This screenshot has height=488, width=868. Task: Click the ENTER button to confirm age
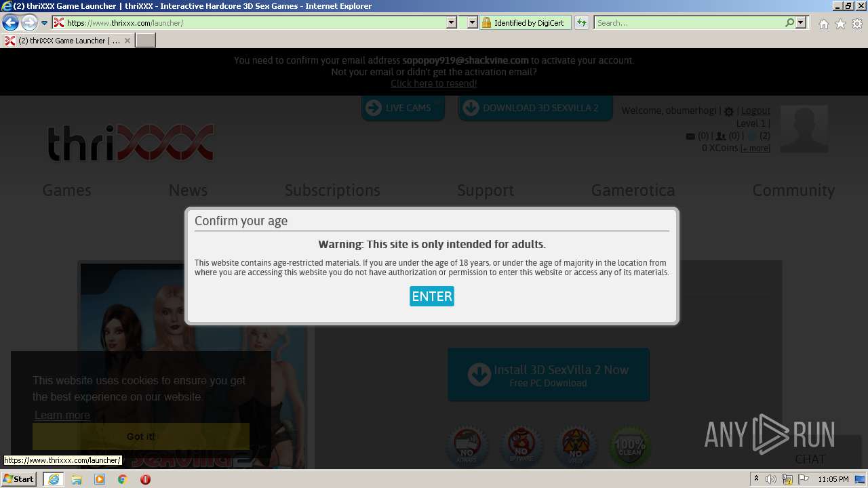click(432, 296)
